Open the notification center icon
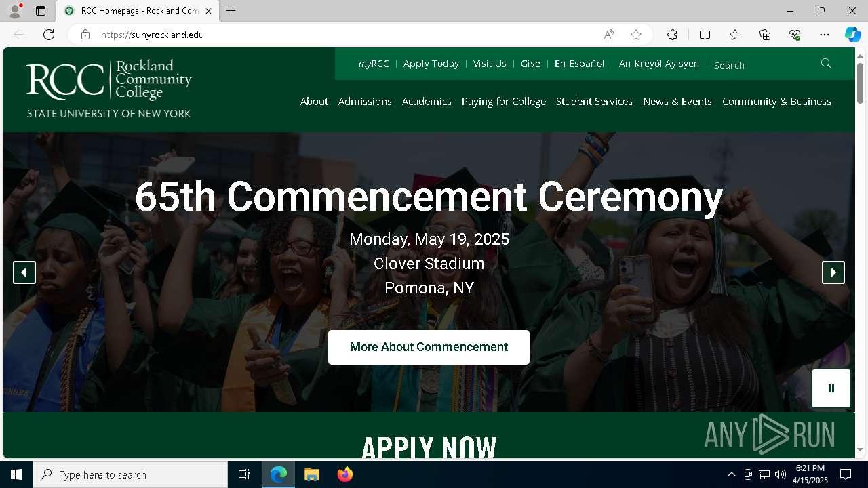Screen dimensions: 868x488 click(846, 474)
